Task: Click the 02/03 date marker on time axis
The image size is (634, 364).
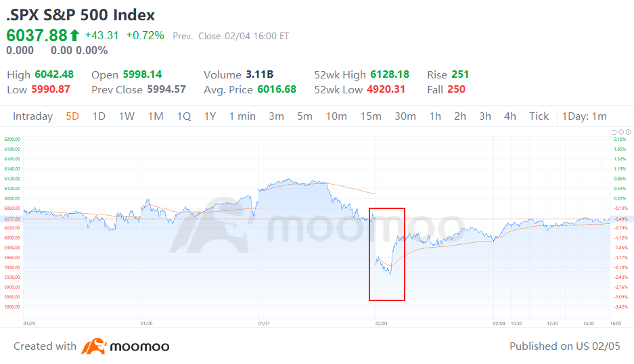Action: tap(382, 323)
